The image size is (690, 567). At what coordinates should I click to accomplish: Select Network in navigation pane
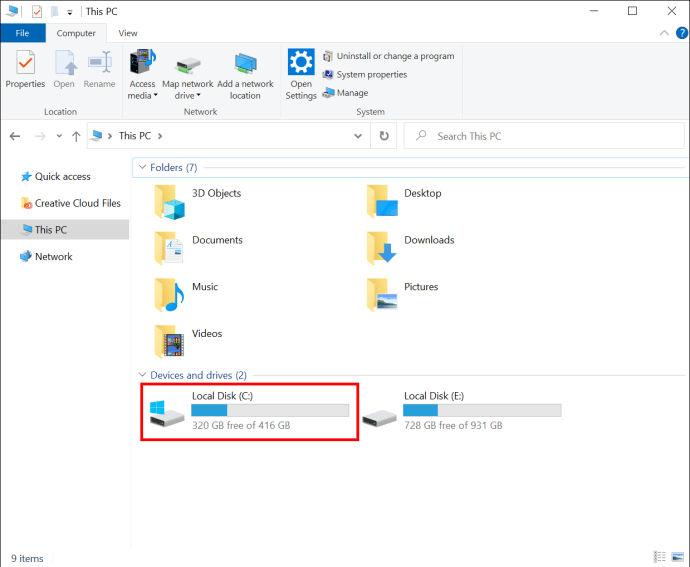click(46, 256)
